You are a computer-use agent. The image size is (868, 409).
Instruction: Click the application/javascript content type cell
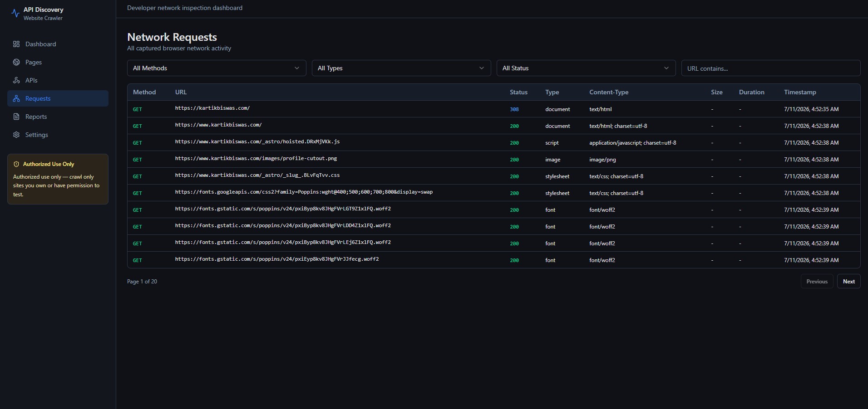633,143
